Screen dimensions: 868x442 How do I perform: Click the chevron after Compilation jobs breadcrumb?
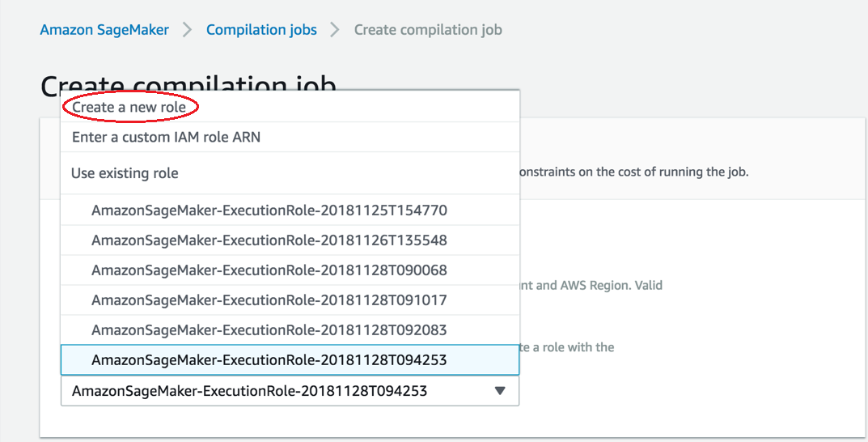tap(335, 30)
